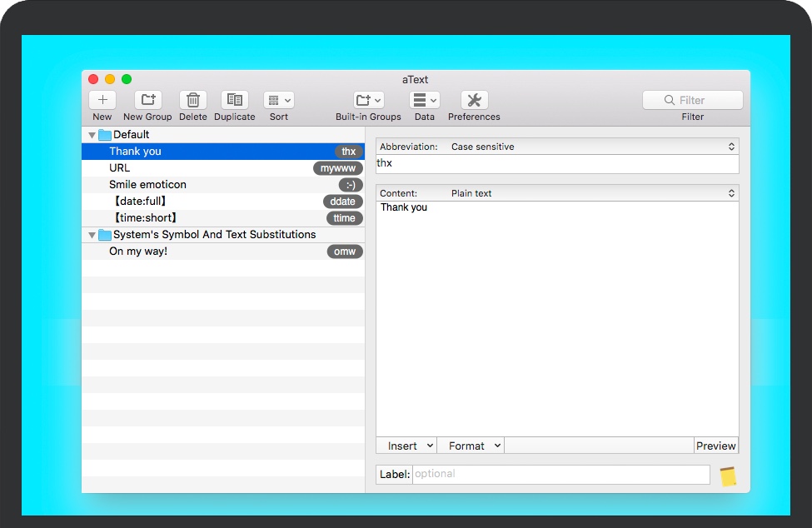Click the New snippet plus icon
This screenshot has height=528, width=812.
(x=102, y=100)
